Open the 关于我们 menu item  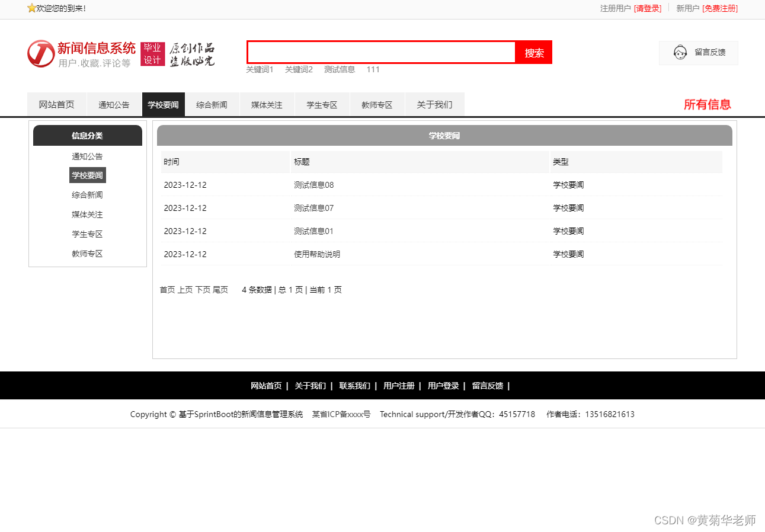click(x=435, y=104)
